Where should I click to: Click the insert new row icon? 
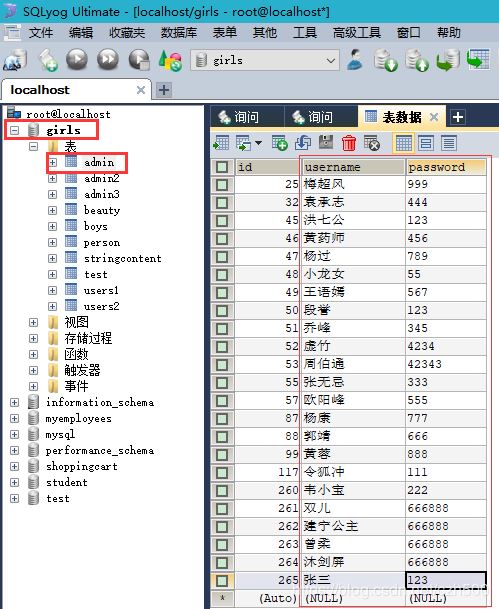click(279, 143)
